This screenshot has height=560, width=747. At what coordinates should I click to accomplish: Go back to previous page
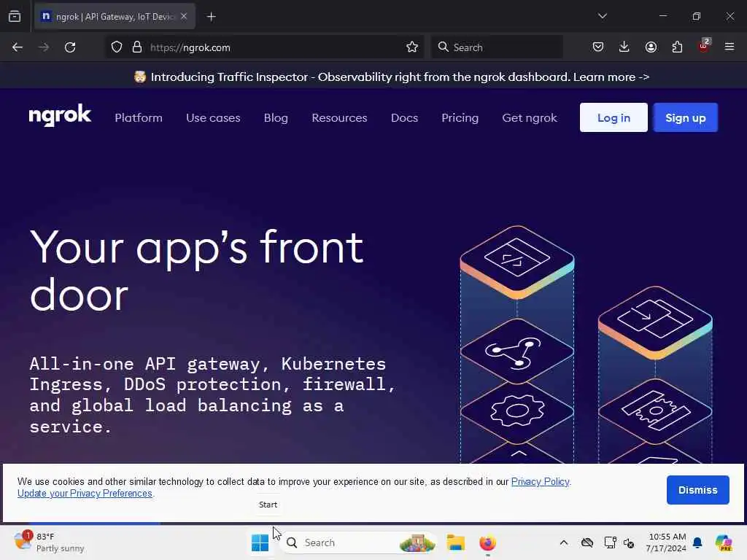point(18,47)
